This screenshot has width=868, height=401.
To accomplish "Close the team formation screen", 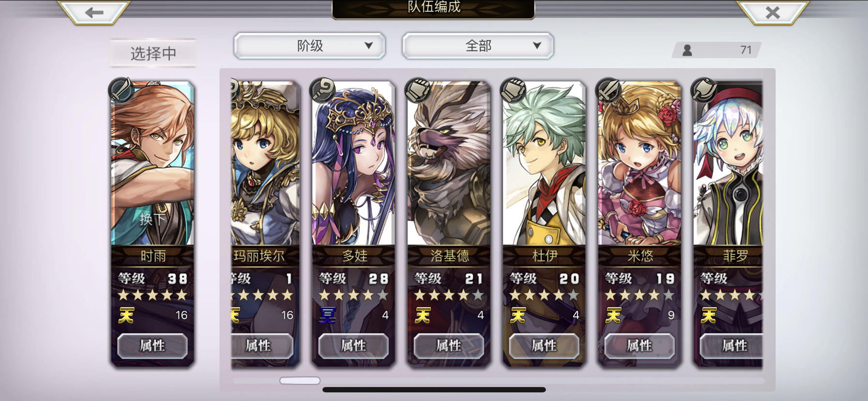I will [x=773, y=12].
